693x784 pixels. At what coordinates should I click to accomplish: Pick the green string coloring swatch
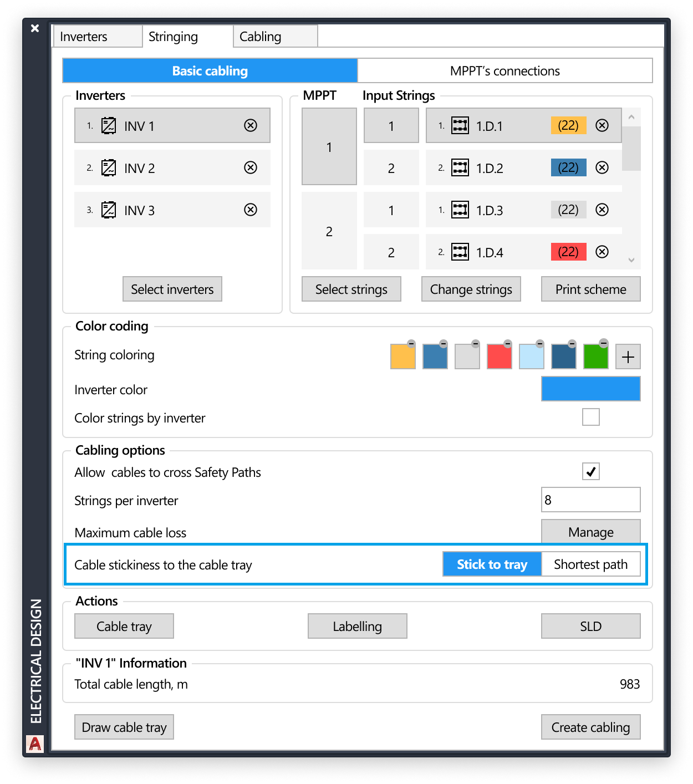(x=595, y=357)
